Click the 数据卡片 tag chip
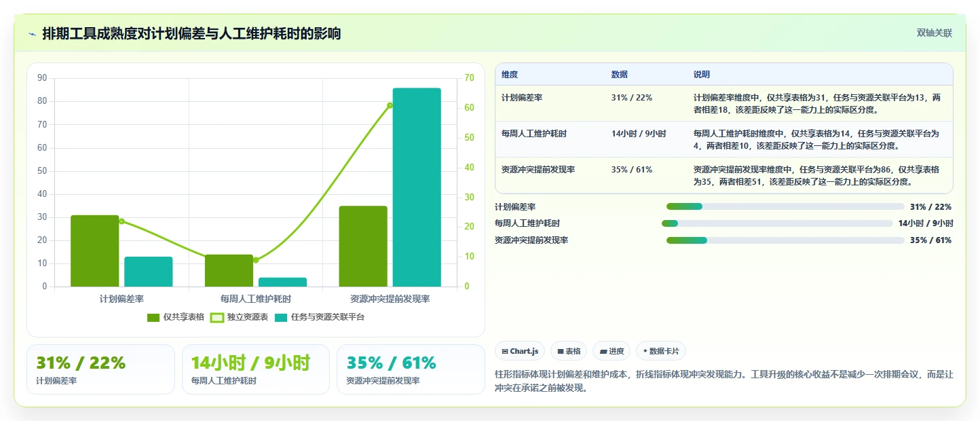This screenshot has height=421, width=980. tap(661, 351)
